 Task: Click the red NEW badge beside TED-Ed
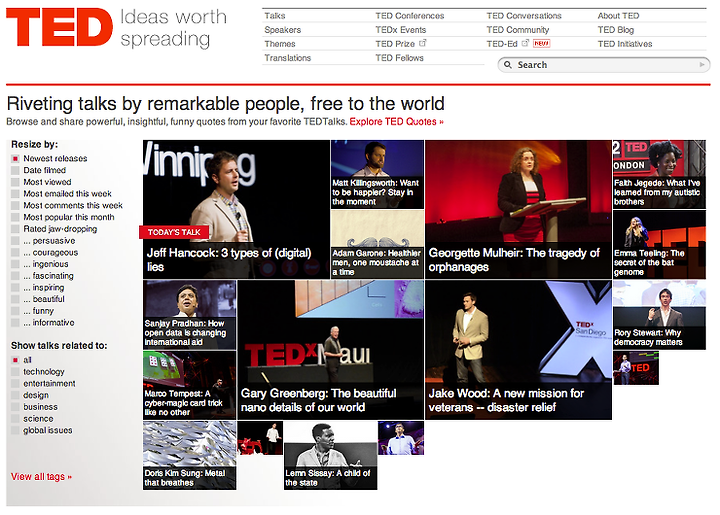(541, 44)
